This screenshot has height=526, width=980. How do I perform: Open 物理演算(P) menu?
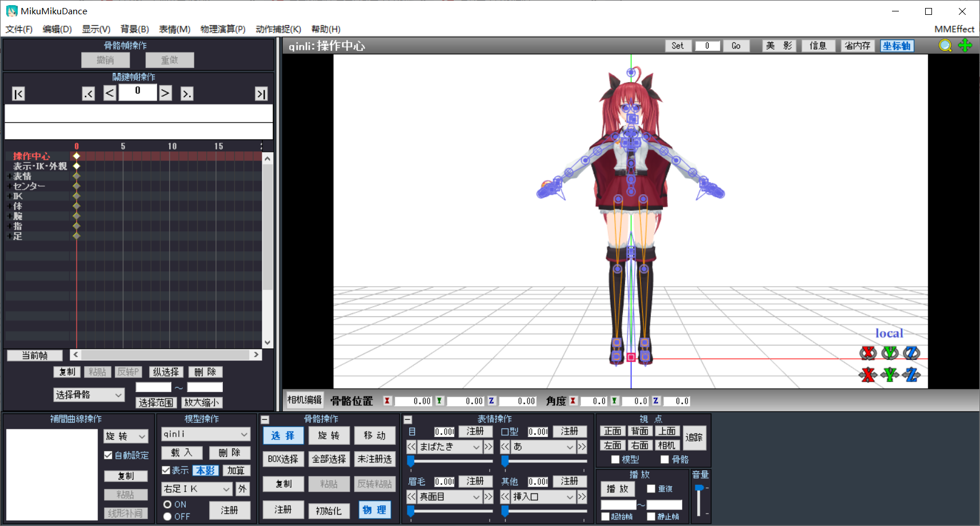(x=223, y=29)
